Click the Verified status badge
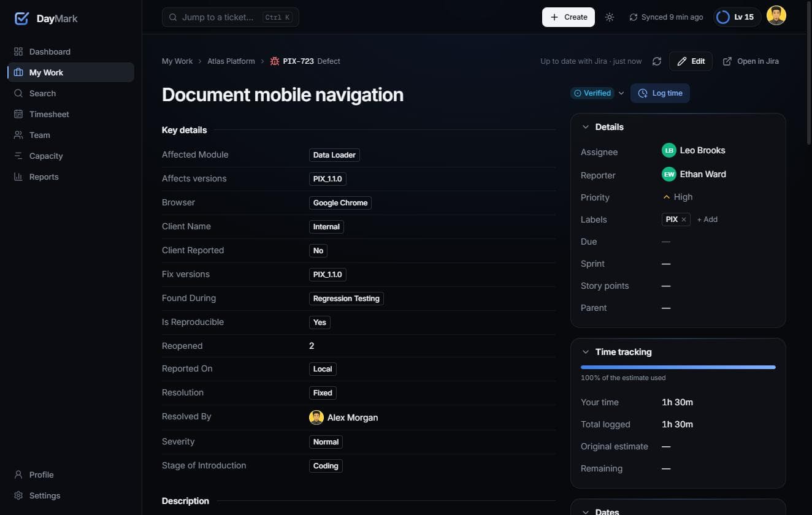The height and width of the screenshot is (515, 812). 592,93
